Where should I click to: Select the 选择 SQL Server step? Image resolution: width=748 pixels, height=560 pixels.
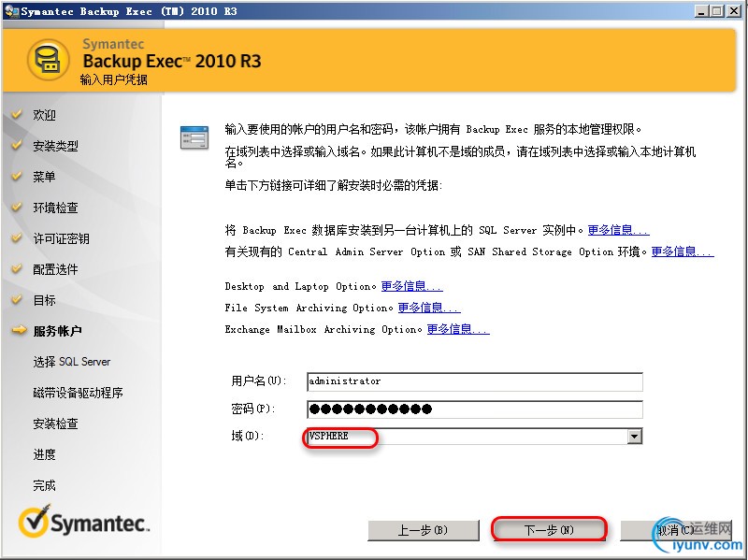(x=72, y=362)
